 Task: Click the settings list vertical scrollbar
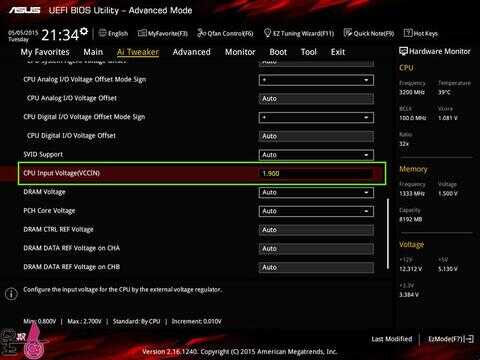pos(388,234)
